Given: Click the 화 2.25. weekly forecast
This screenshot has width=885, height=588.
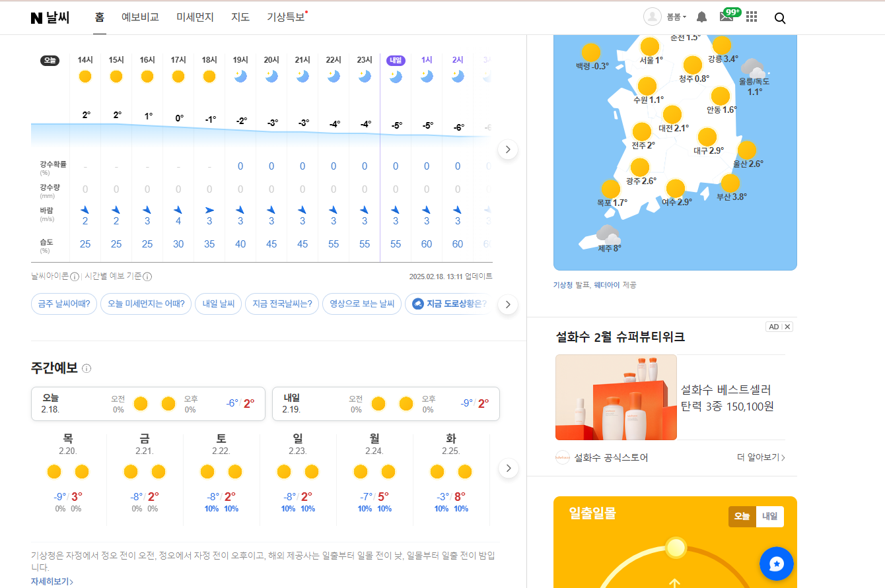Looking at the screenshot, I should 451,473.
